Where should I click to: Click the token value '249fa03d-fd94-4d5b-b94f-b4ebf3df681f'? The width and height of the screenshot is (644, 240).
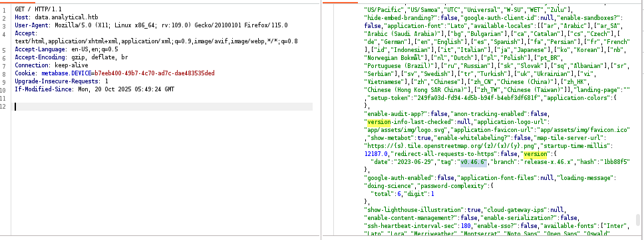point(478,98)
